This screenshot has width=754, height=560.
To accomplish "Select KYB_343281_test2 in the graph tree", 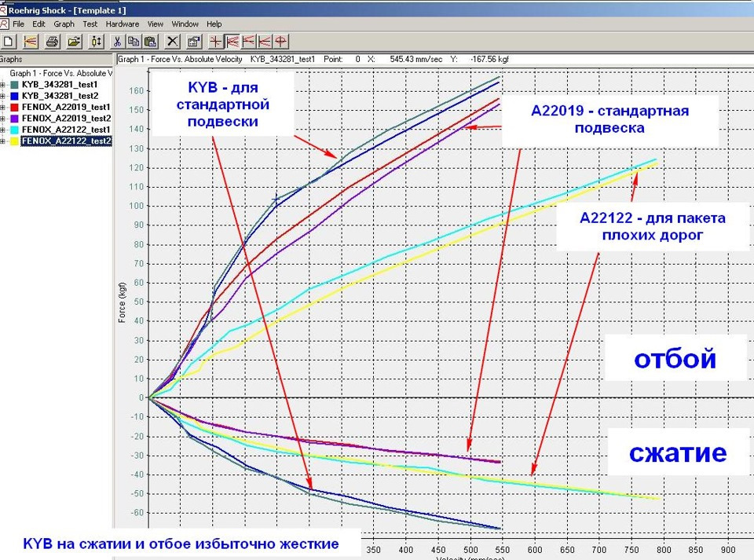I will pos(60,96).
